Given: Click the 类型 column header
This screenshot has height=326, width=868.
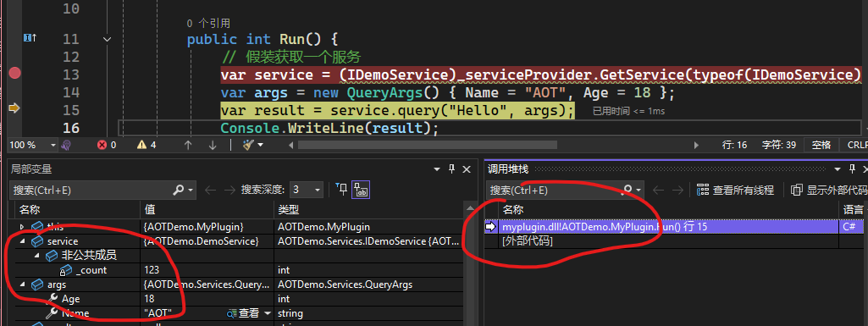Looking at the screenshot, I should (x=288, y=210).
